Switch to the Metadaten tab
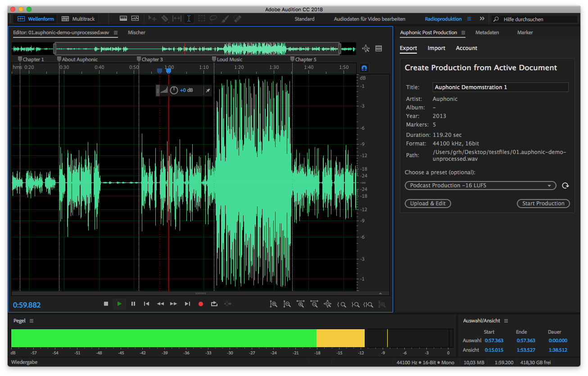Viewport: 588px width, 376px height. [x=487, y=32]
